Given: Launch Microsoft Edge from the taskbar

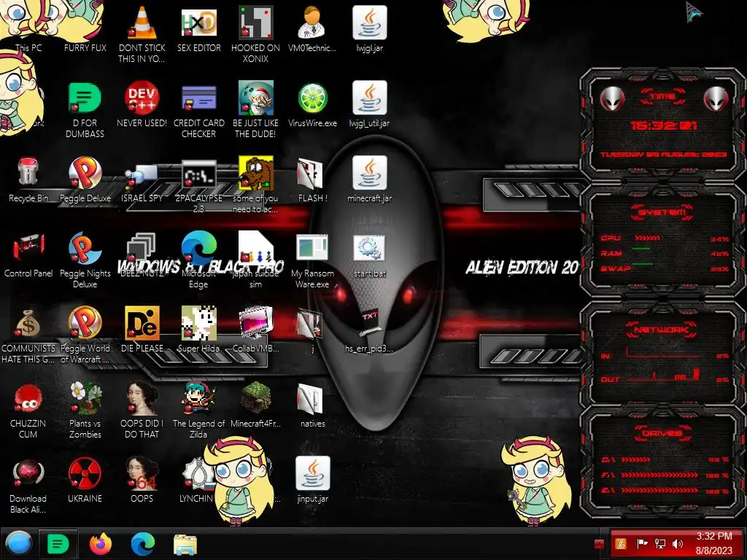Looking at the screenshot, I should pos(142,543).
